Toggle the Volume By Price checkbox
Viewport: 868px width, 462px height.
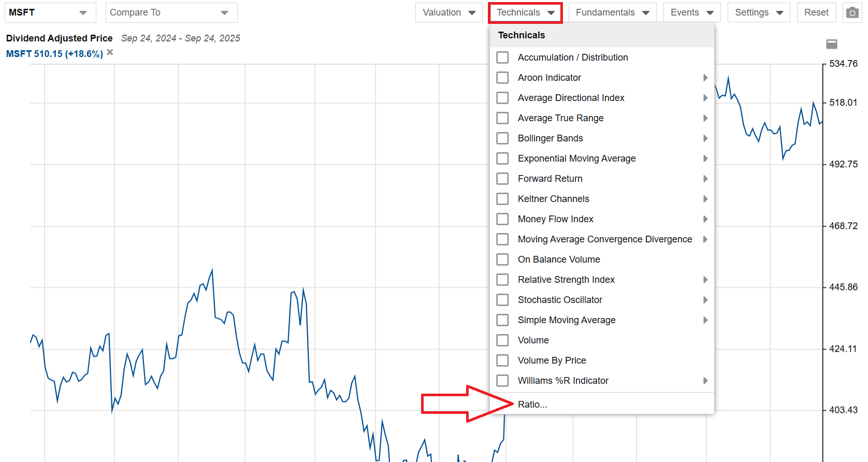[x=502, y=360]
